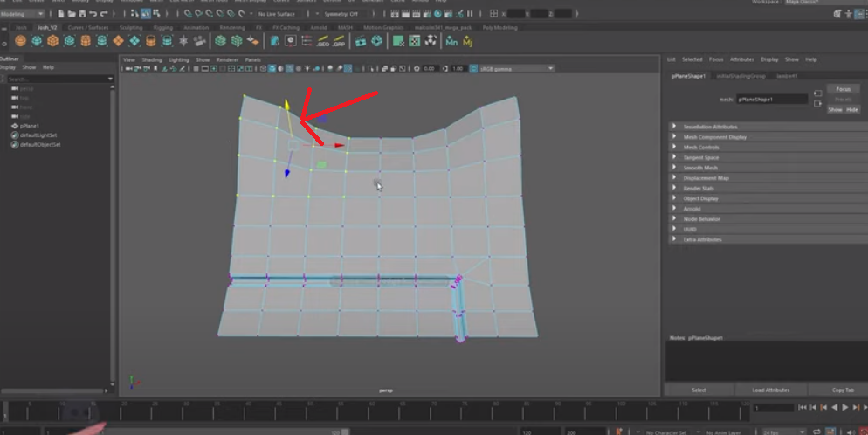Click the orange polygon sphere shelf icon
Viewport: 868px width, 435px height.
tap(19, 41)
